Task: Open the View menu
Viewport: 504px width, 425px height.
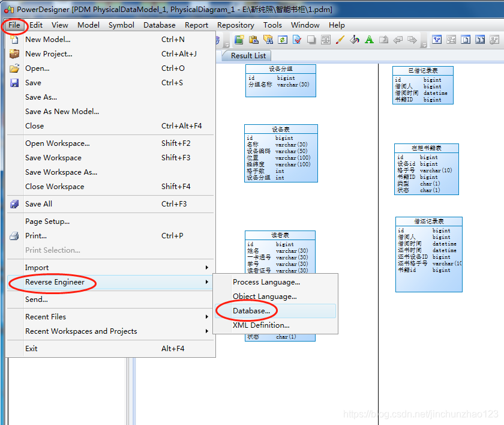Action: [x=60, y=25]
